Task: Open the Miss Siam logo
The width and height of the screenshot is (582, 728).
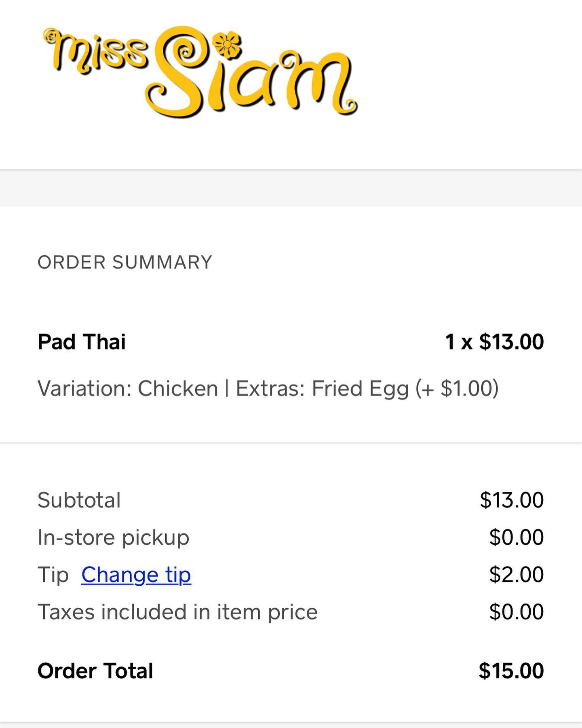Action: click(x=200, y=72)
